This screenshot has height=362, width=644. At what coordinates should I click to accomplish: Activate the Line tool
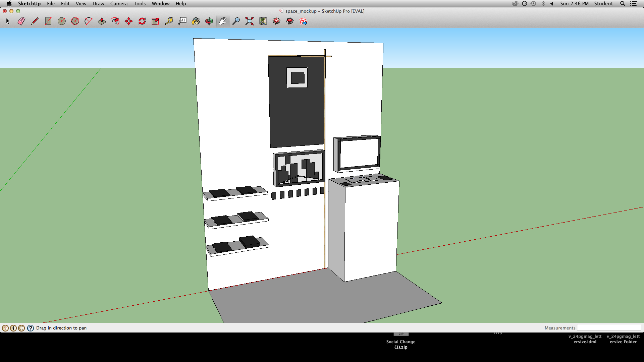(x=35, y=21)
